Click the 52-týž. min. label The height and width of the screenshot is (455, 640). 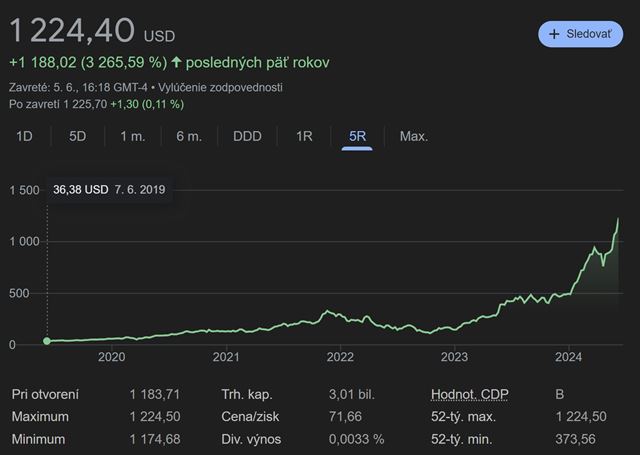point(462,439)
